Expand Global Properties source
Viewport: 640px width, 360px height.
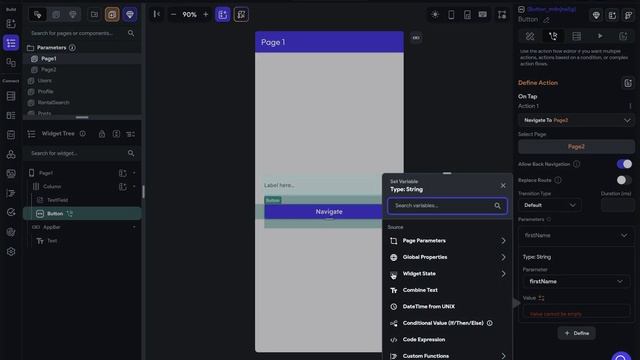pos(447,257)
